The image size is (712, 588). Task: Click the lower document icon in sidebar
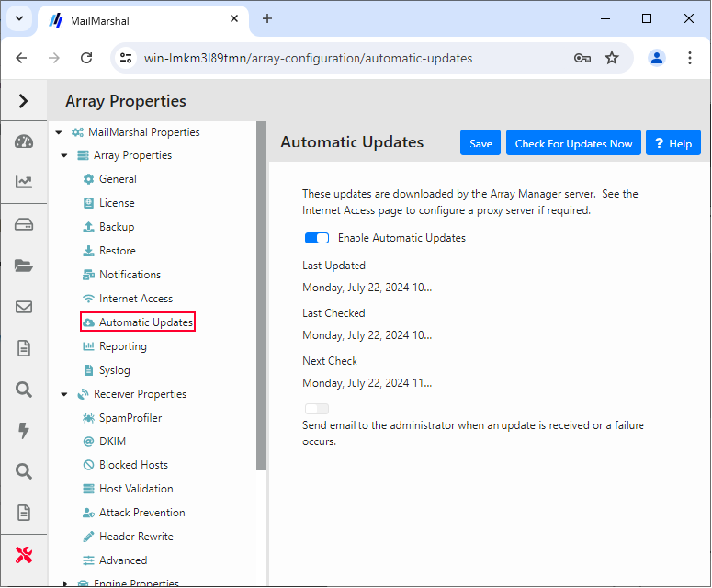click(x=24, y=513)
